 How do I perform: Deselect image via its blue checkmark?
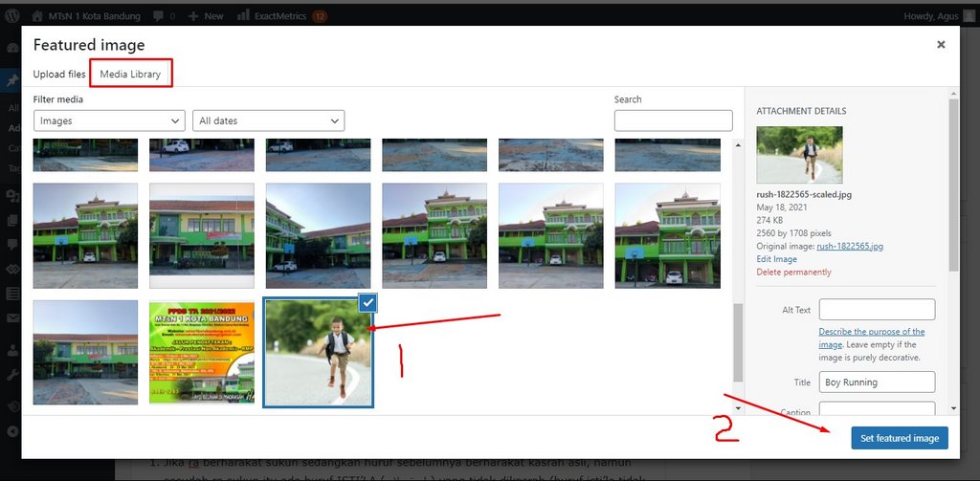[x=368, y=303]
